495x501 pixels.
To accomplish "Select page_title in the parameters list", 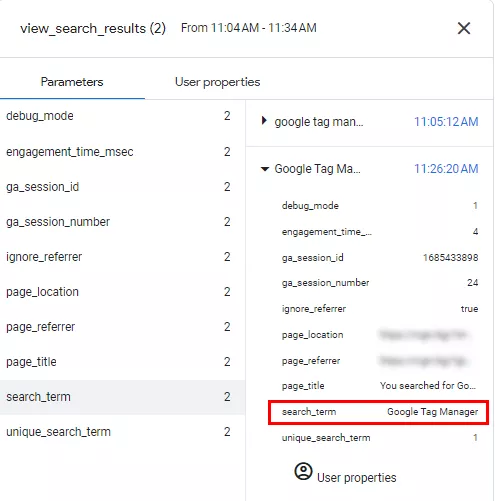I will 122,362.
